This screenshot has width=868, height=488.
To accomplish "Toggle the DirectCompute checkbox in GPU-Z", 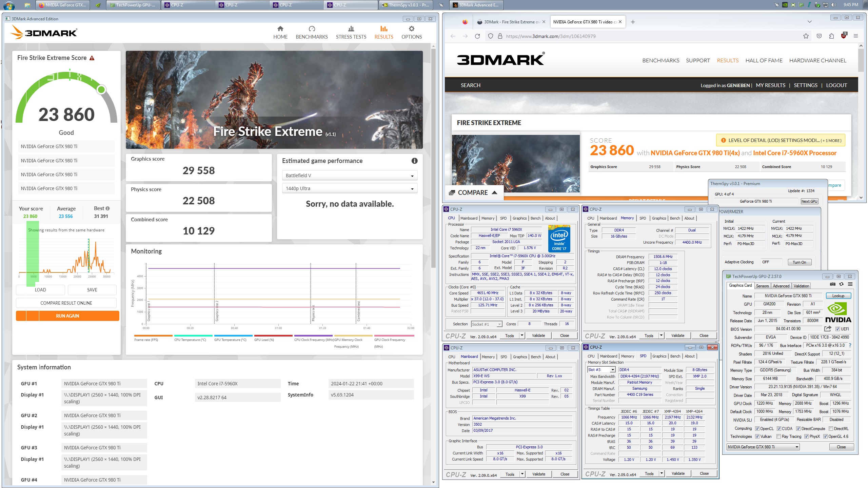I will tap(798, 429).
